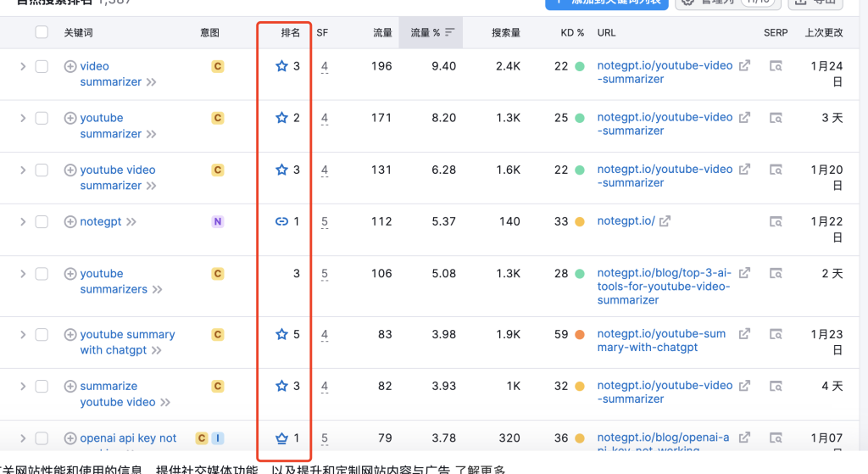The image size is (868, 474).
Task: Expand the 'youtube summarizers' row
Action: tap(23, 274)
